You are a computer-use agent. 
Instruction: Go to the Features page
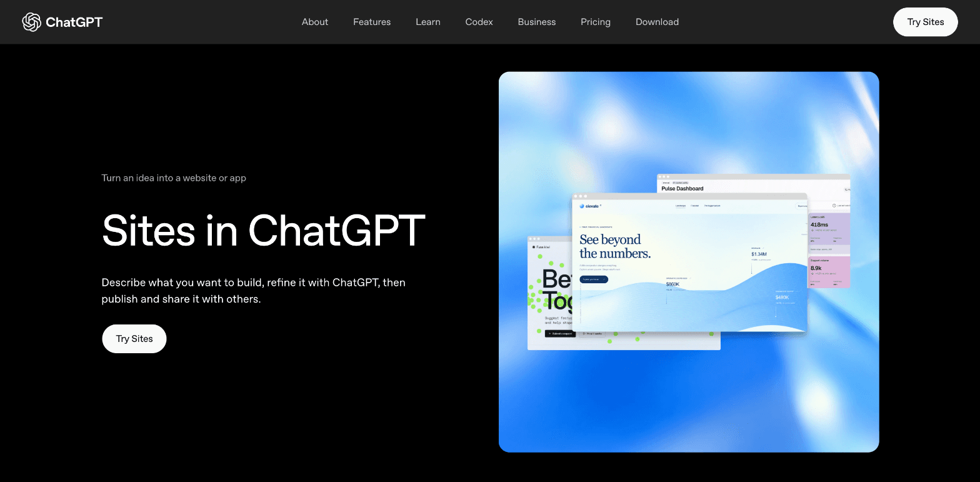click(372, 22)
